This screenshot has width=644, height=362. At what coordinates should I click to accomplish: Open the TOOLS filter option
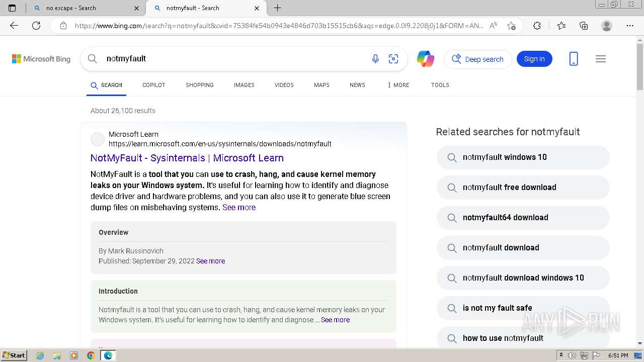point(440,85)
